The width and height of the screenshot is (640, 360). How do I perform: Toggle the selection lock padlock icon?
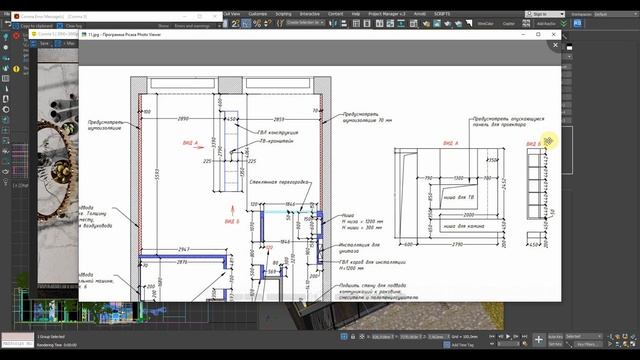pyautogui.click(x=353, y=337)
